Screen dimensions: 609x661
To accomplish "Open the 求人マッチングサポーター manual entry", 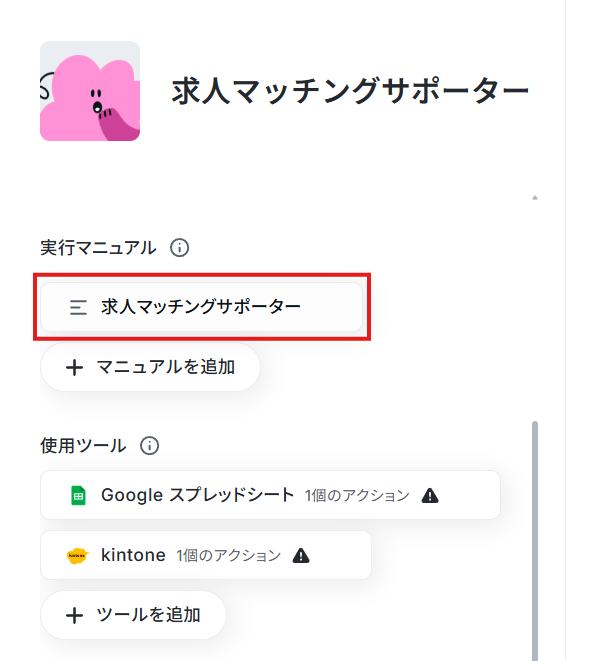I will [x=201, y=307].
